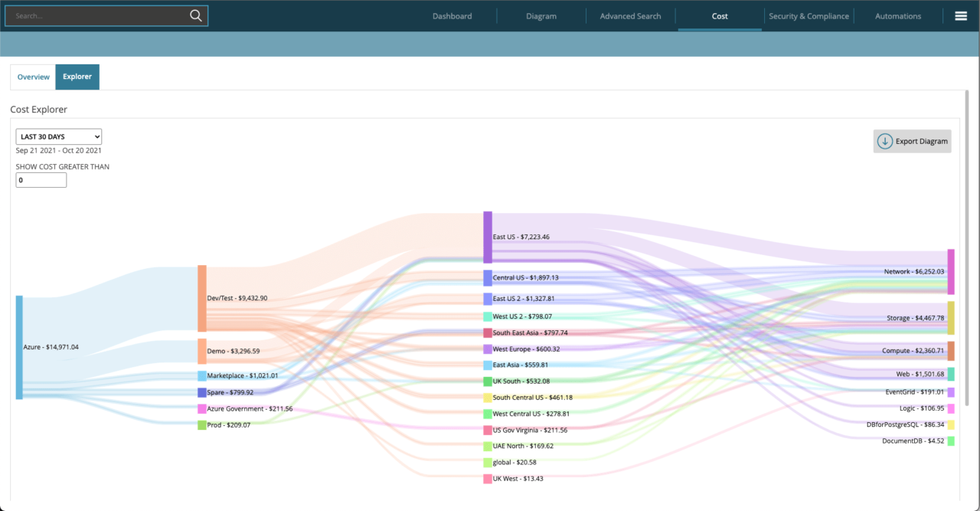Select the Dev/Test subscription node
Image resolution: width=980 pixels, height=511 pixels.
point(201,298)
